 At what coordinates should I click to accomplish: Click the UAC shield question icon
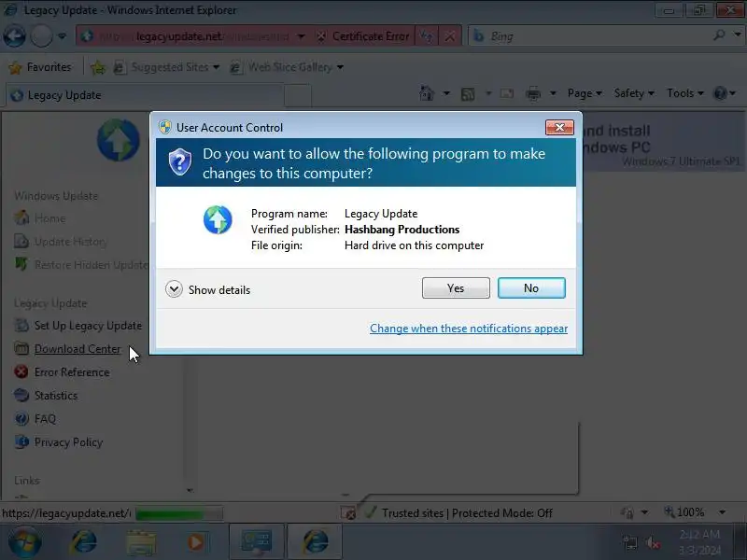click(x=180, y=161)
